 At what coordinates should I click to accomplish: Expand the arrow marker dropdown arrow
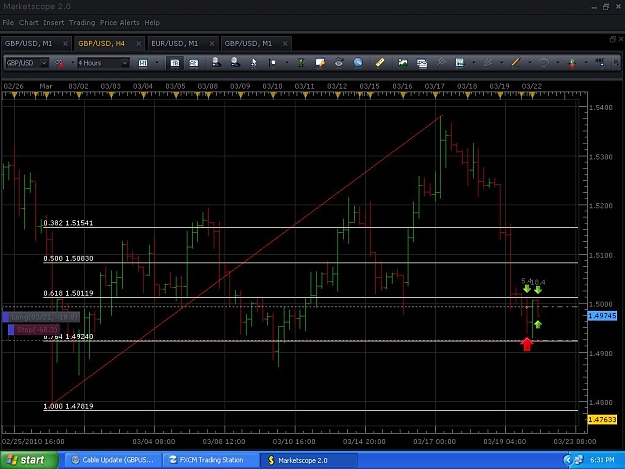[586, 63]
